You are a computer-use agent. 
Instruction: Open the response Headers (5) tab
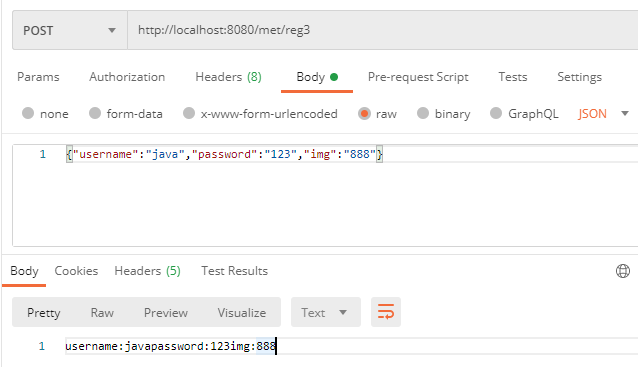click(147, 271)
